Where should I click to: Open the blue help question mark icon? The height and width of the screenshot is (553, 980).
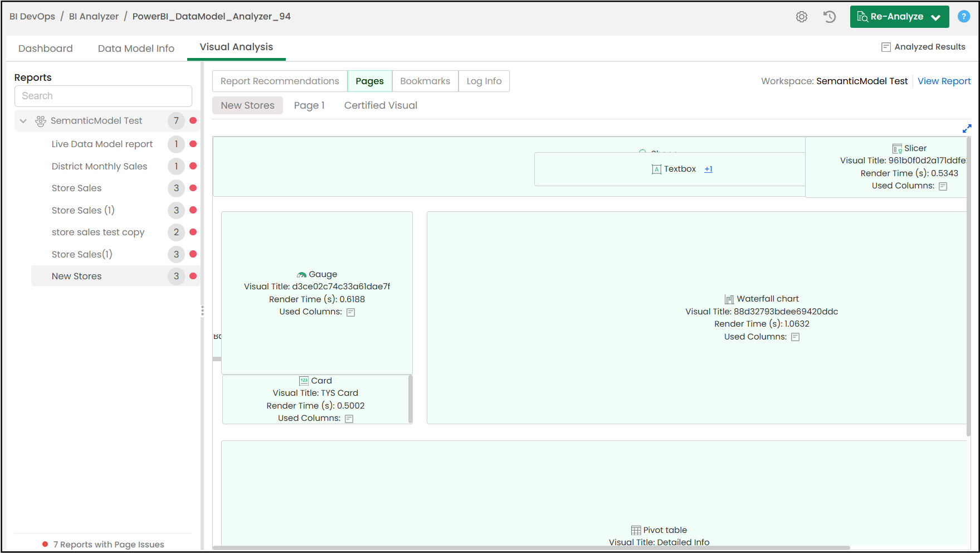(x=964, y=17)
